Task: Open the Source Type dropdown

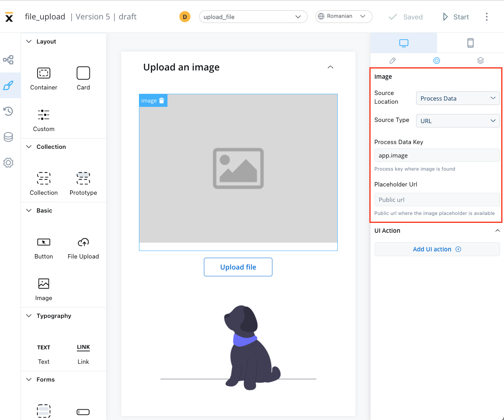Action: click(x=458, y=121)
